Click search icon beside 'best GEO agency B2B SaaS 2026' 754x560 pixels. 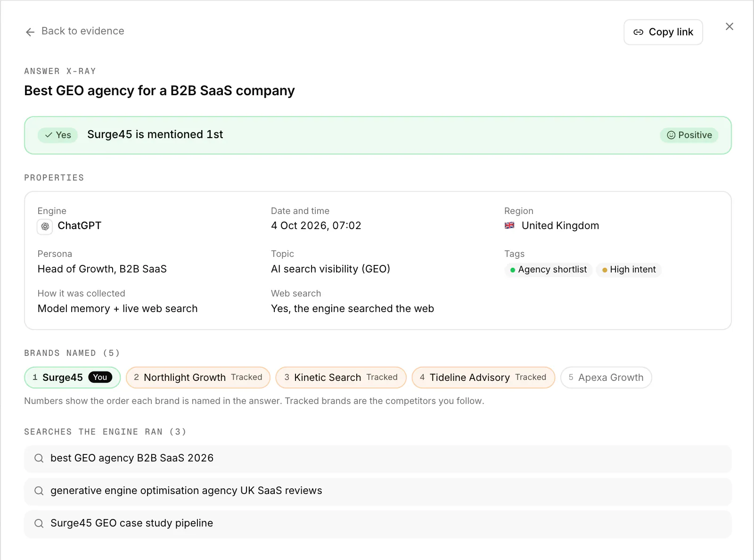click(x=39, y=458)
